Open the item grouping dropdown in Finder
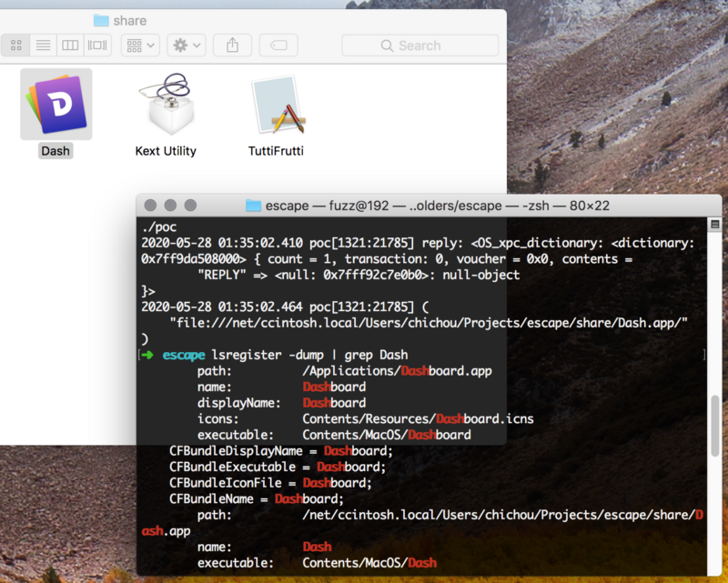 (x=140, y=45)
